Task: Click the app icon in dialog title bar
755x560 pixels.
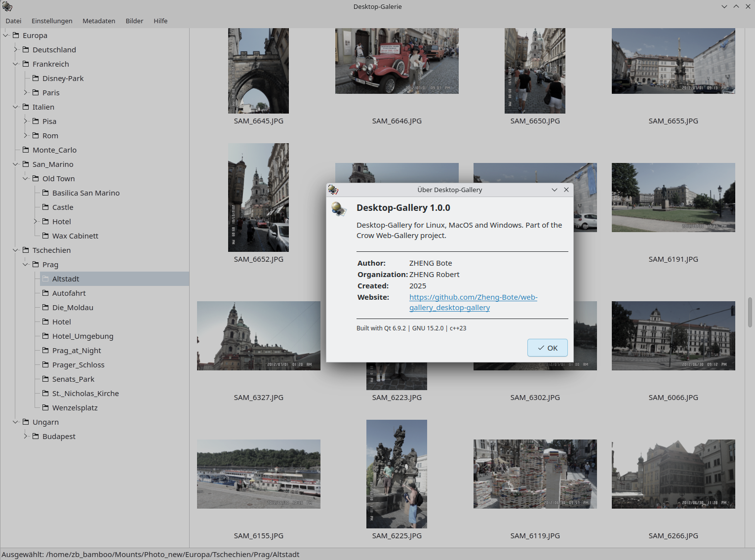Action: click(333, 190)
